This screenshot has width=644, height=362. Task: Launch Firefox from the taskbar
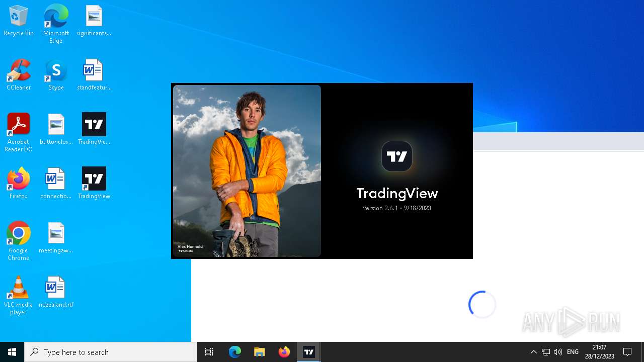coord(284,352)
